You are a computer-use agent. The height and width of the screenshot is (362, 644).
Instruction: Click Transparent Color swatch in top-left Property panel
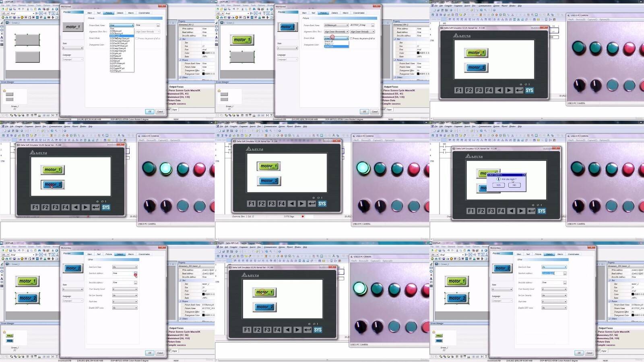pos(203,74)
